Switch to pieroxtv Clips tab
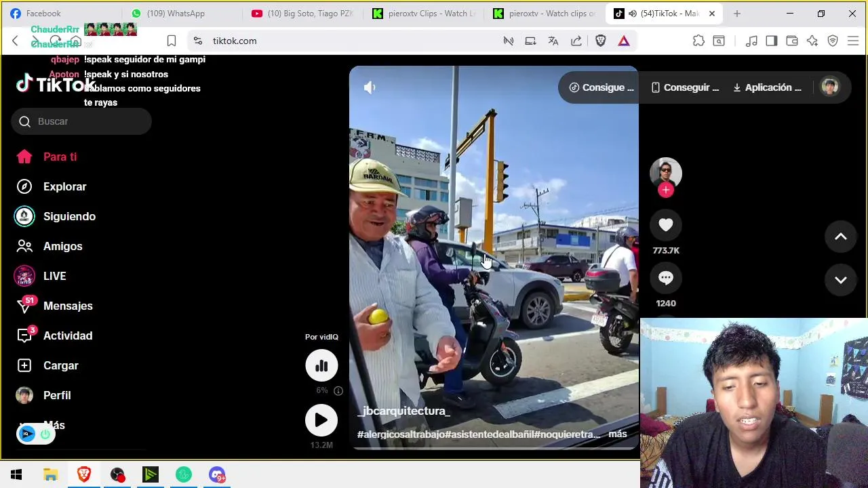This screenshot has height=488, width=868. click(424, 14)
